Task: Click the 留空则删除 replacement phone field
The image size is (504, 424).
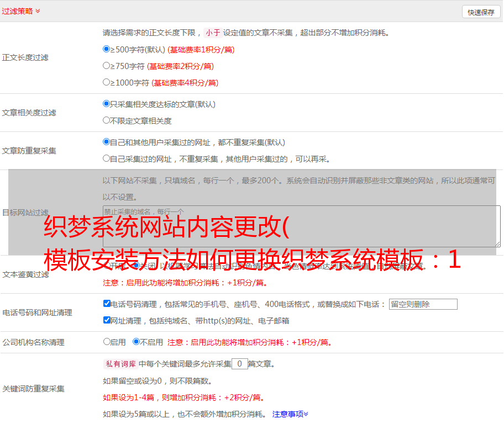Action: [423, 304]
